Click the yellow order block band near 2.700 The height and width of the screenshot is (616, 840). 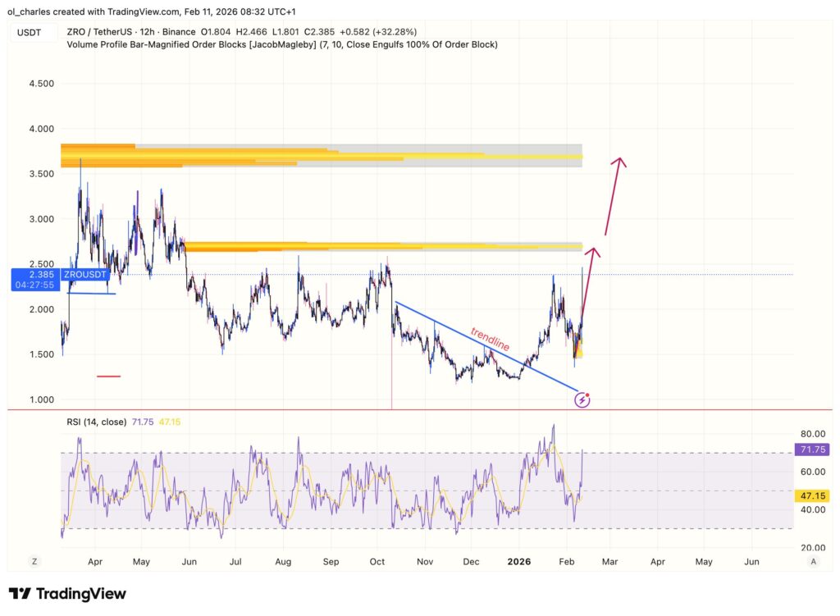click(x=369, y=245)
